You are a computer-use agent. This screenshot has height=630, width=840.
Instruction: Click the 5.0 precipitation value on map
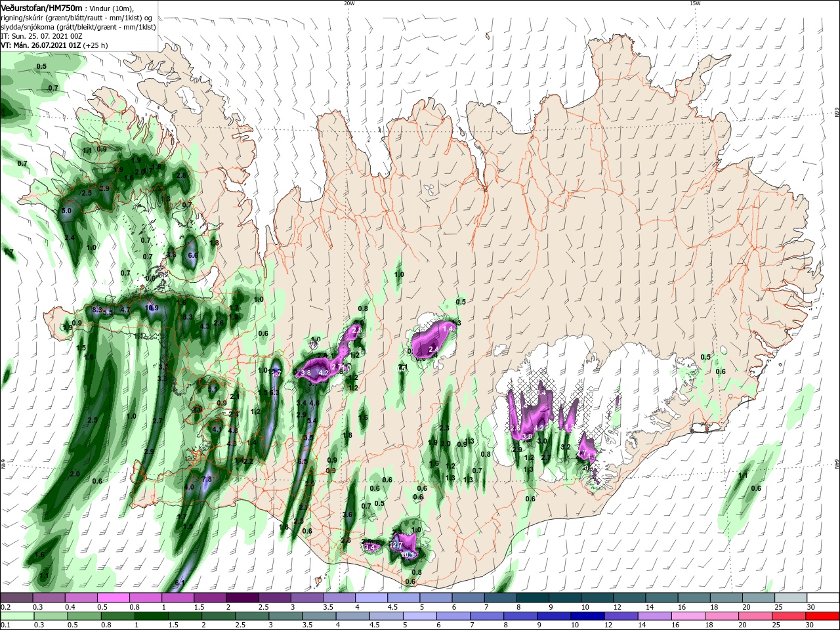pyautogui.click(x=66, y=211)
